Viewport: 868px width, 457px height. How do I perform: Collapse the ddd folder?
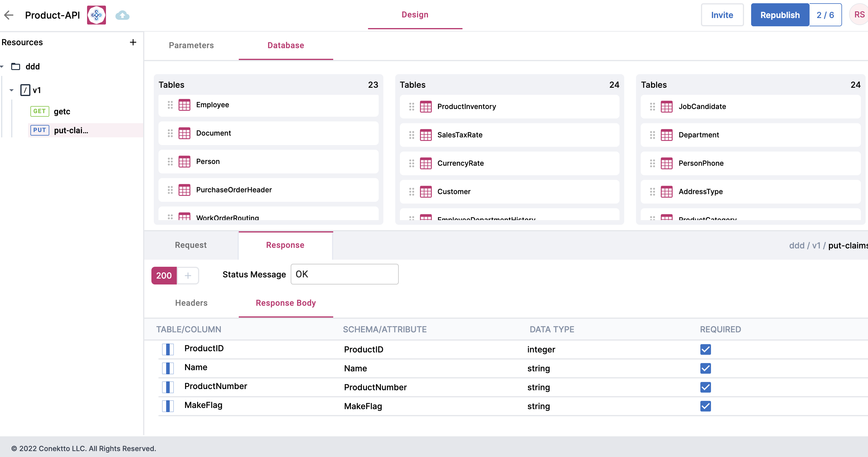[2, 66]
